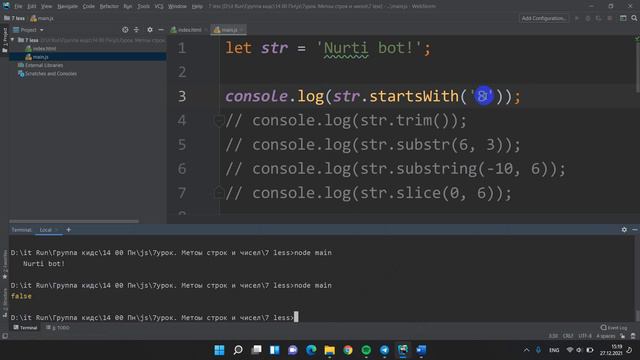640x360 pixels.
Task: Open the VCS menu
Action: (159, 6)
